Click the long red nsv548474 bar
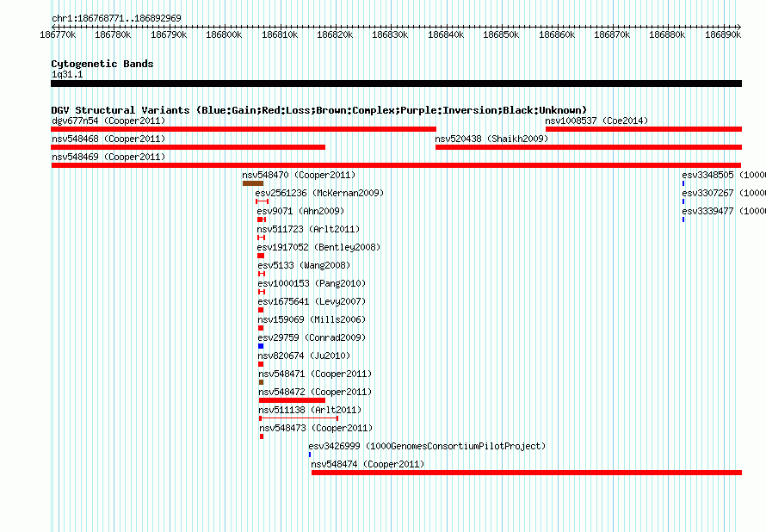The image size is (766, 532). click(527, 473)
